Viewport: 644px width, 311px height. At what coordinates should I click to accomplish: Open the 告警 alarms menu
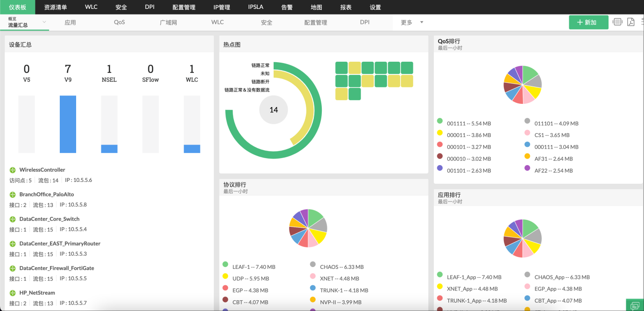click(x=287, y=7)
